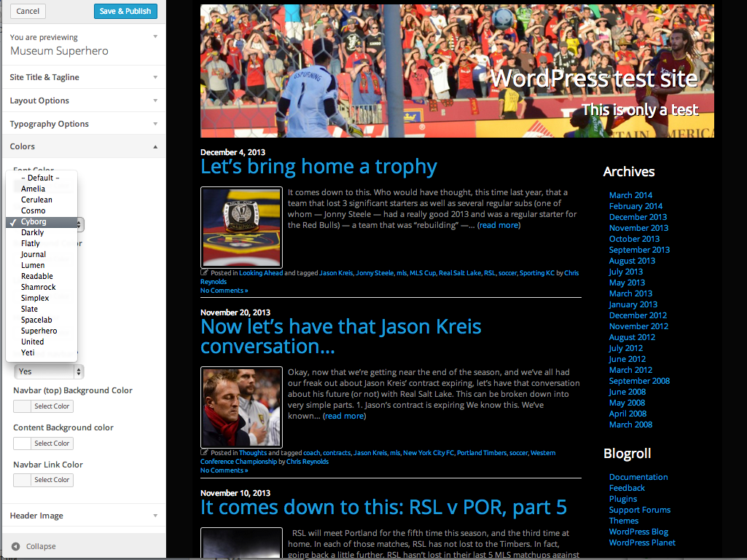
Task: Choose Darkly from the theme list
Action: tap(33, 232)
